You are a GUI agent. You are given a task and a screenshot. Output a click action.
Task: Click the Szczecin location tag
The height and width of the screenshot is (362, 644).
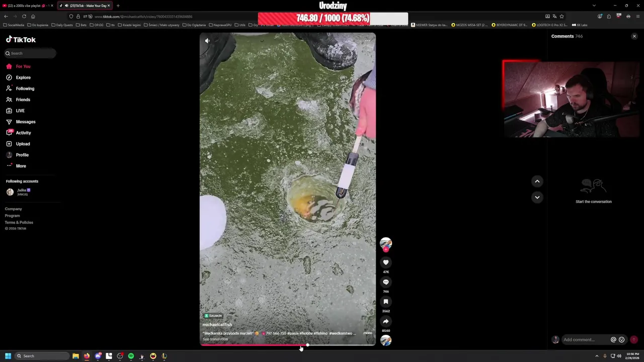pos(213,316)
